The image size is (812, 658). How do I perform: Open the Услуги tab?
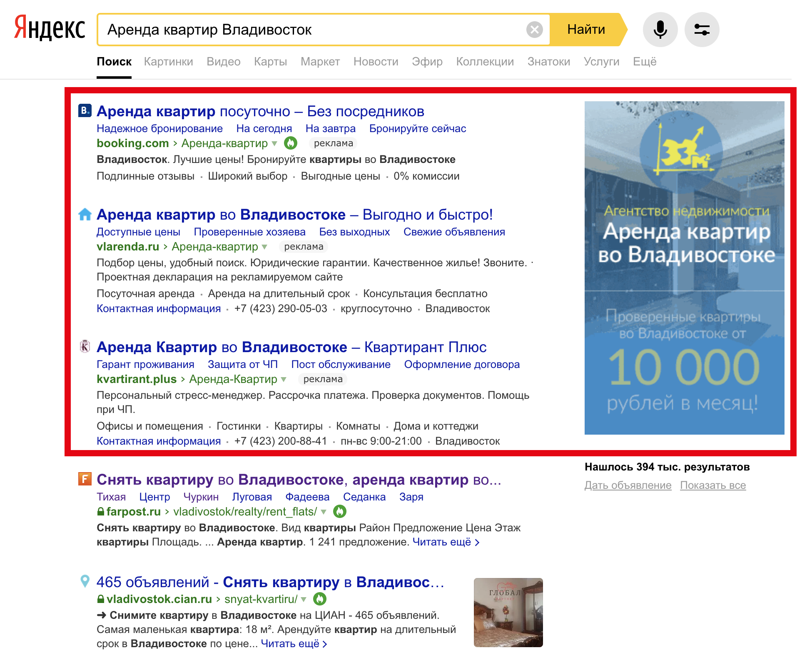[601, 62]
